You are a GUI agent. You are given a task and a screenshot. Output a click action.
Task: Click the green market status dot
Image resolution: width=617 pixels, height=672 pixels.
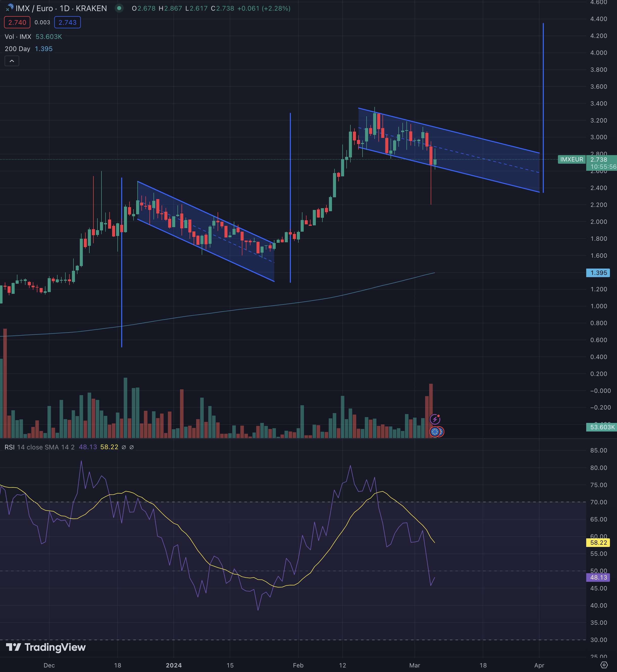(x=119, y=8)
